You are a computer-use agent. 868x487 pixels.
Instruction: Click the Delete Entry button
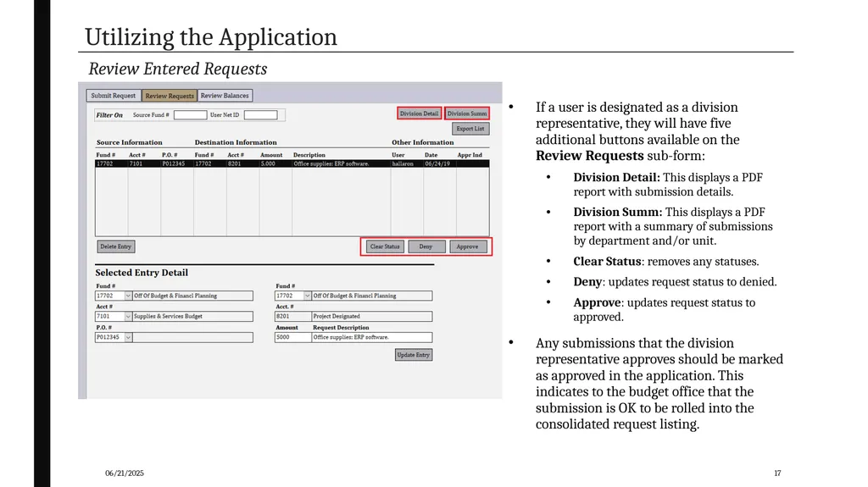(115, 246)
